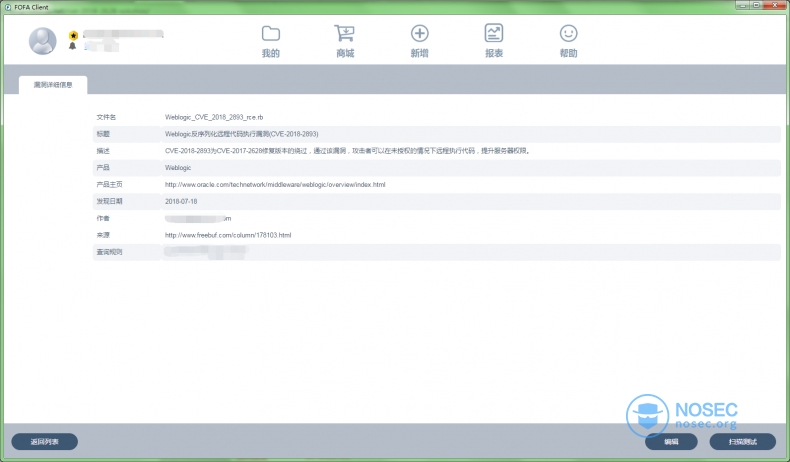This screenshot has height=462, width=790.
Task: Click the yellow star badge icon
Action: pos(74,35)
